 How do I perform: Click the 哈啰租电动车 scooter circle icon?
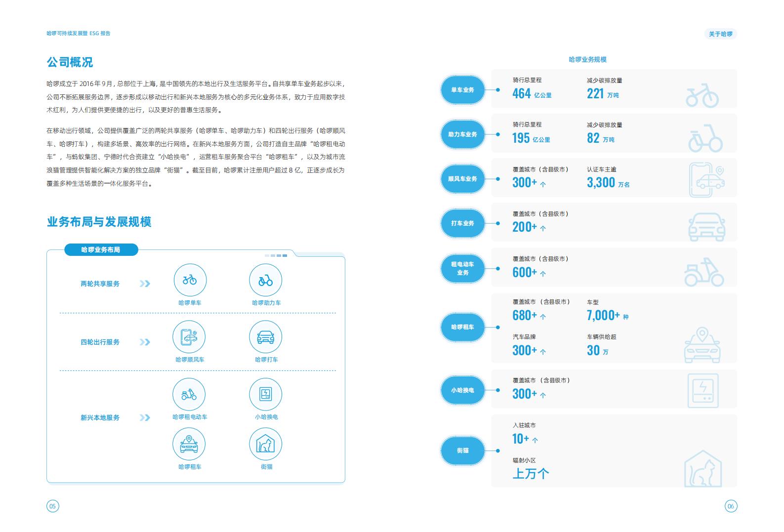pos(189,395)
